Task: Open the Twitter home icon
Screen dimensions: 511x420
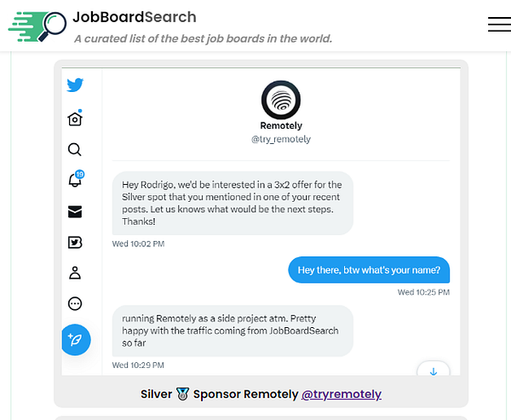Action: (x=75, y=118)
